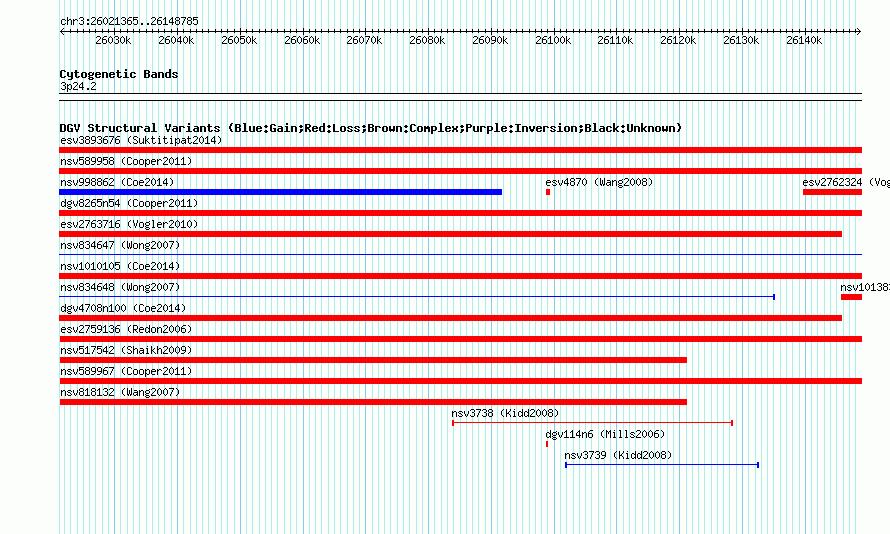Click the 3p24.2 cytogenetic band line
Viewport: 890px width, 534px height.
pyautogui.click(x=460, y=97)
